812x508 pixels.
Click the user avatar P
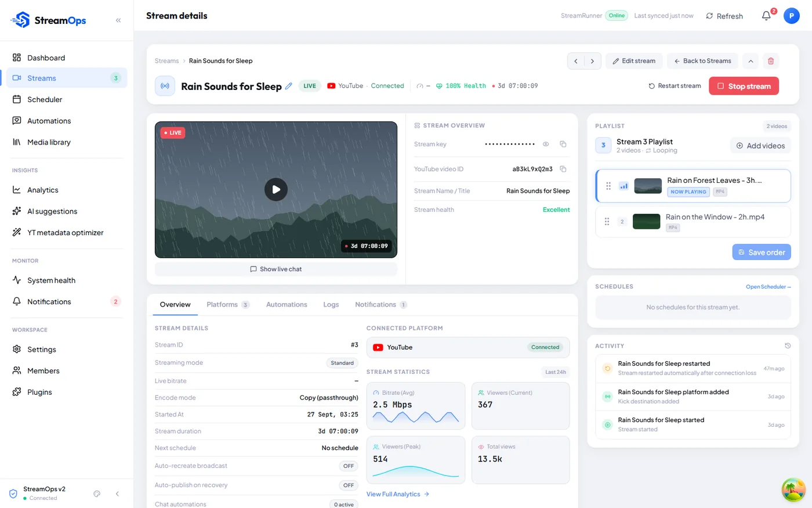[x=792, y=16]
